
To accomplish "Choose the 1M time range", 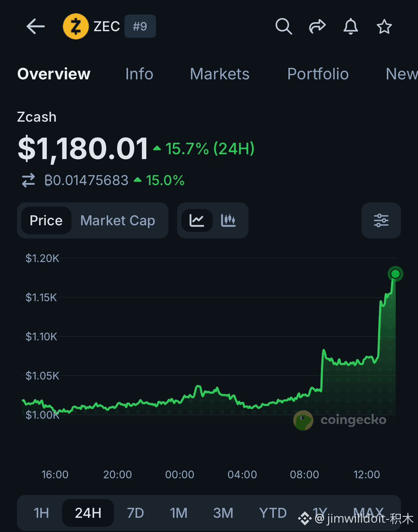I will (x=179, y=513).
